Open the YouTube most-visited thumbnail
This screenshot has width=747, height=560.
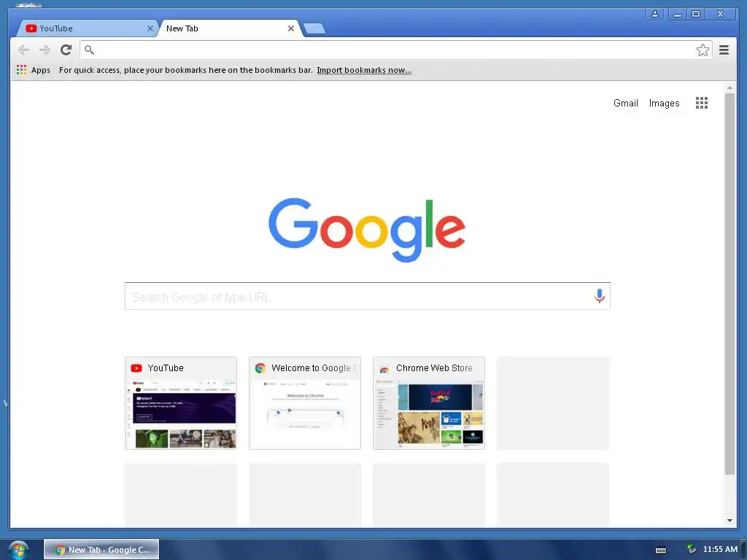(181, 402)
